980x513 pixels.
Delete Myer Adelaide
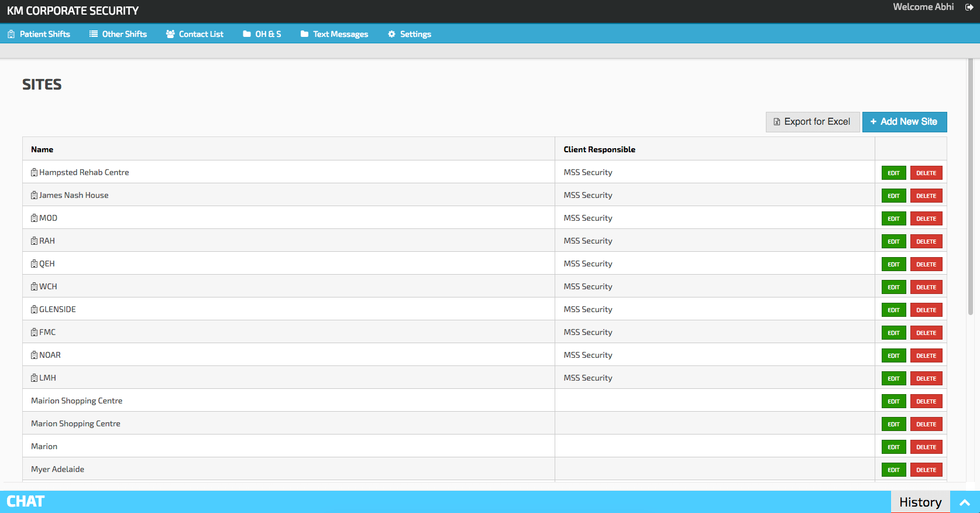(926, 470)
